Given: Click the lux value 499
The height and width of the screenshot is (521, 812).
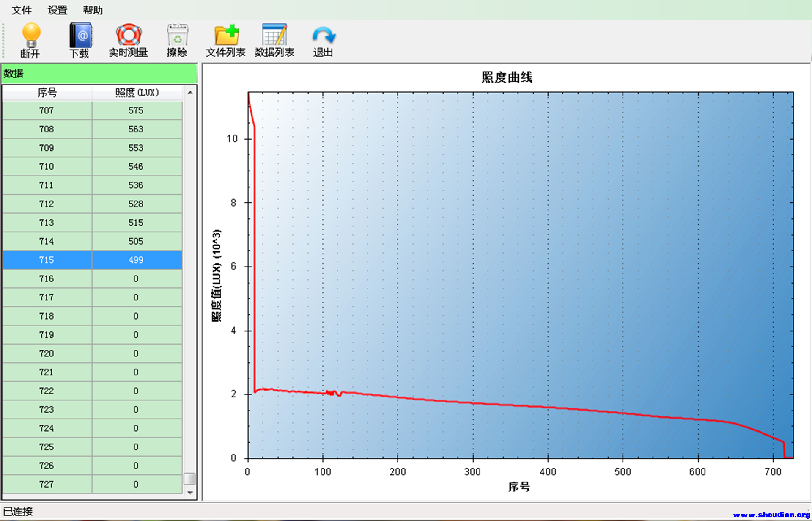Looking at the screenshot, I should 136,260.
